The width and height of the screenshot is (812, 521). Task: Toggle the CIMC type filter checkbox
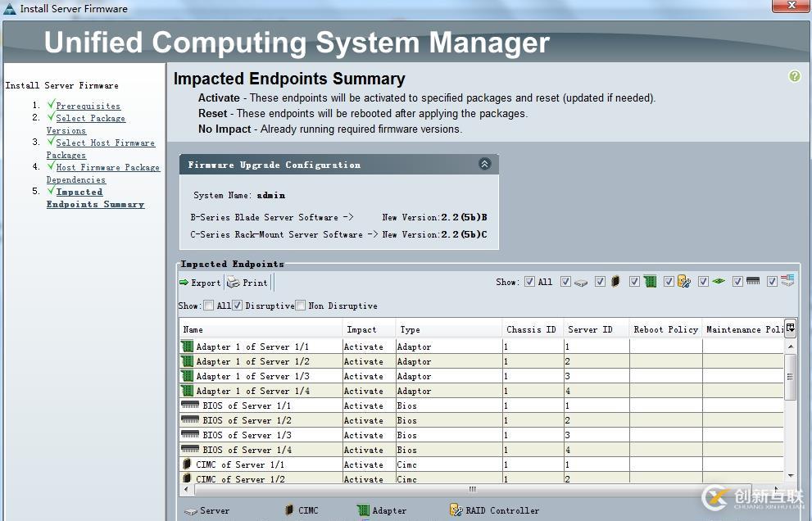pyautogui.click(x=600, y=281)
